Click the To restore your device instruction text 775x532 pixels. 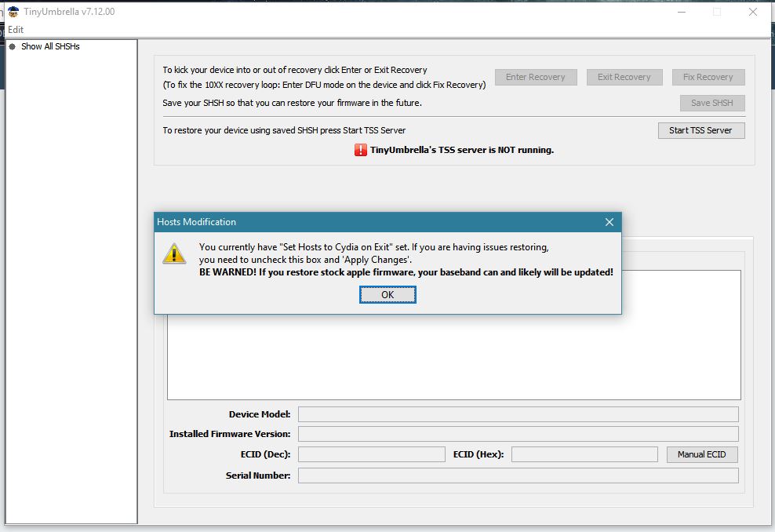click(x=284, y=130)
